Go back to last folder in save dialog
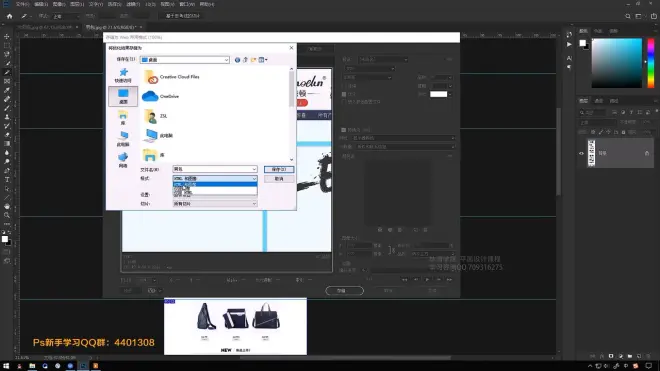 (237, 60)
